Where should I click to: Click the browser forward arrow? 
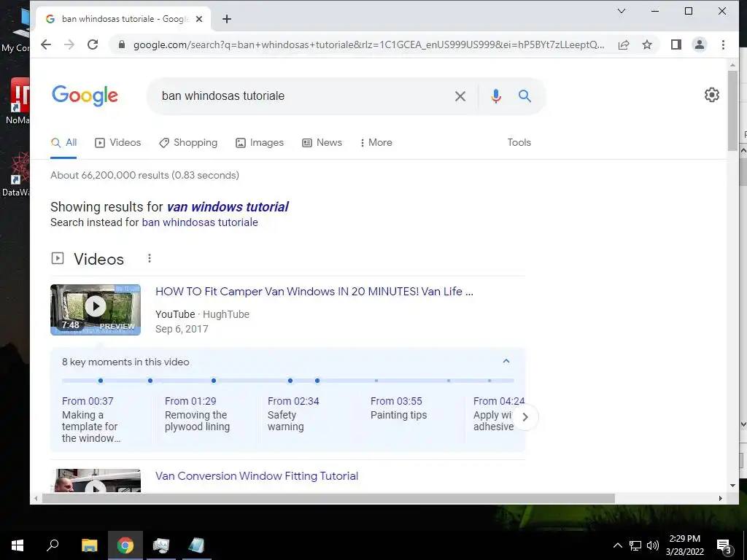coord(69,44)
